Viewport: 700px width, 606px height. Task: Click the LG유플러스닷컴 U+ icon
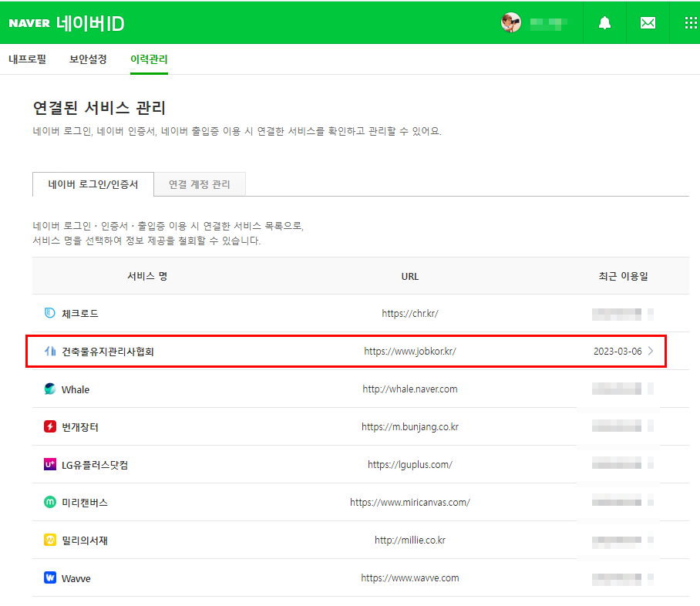click(x=50, y=464)
